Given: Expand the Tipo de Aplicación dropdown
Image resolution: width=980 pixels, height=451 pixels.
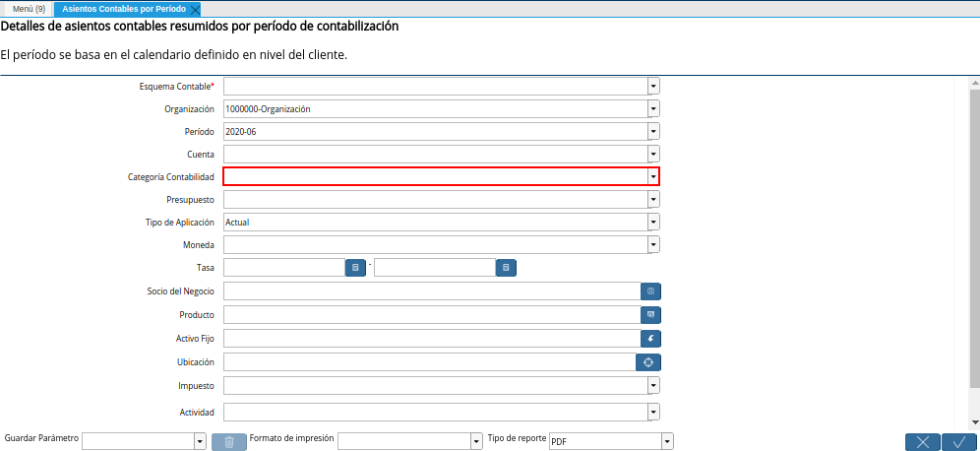Looking at the screenshot, I should click(653, 223).
